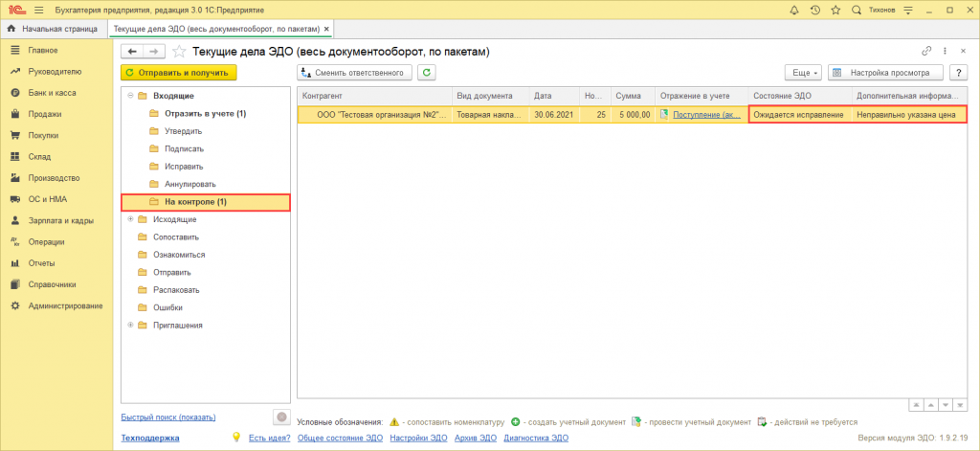Open the 1C main menu hamburger icon
Screen dimensions: 980x451
(x=38, y=11)
